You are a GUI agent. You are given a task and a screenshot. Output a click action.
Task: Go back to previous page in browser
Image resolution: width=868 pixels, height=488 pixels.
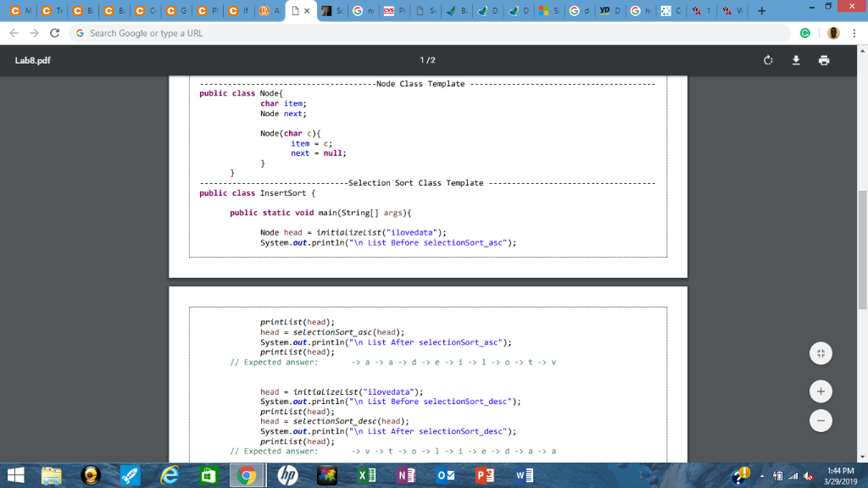pyautogui.click(x=14, y=33)
